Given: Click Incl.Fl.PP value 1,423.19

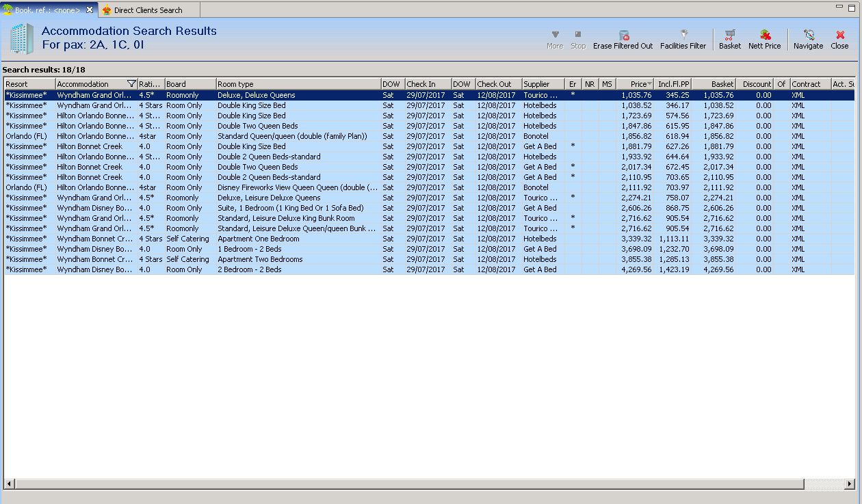Looking at the screenshot, I should tap(674, 269).
